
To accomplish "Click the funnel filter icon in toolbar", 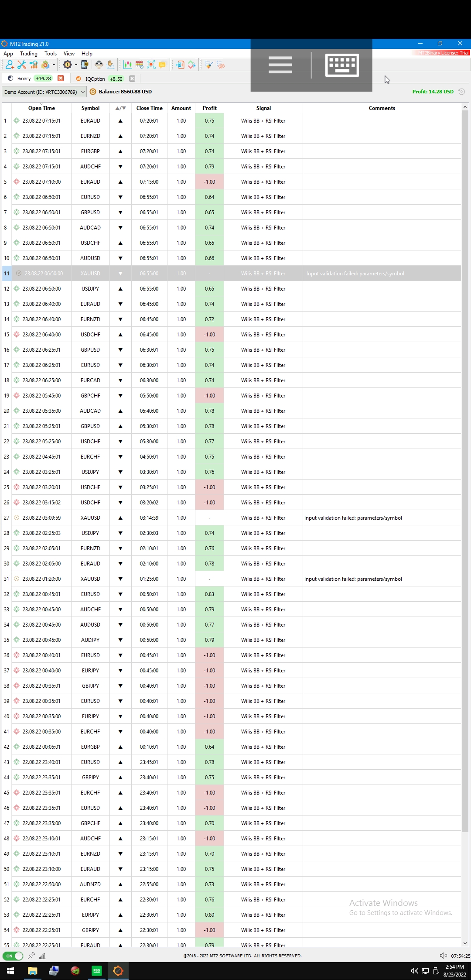I will pos(99,65).
